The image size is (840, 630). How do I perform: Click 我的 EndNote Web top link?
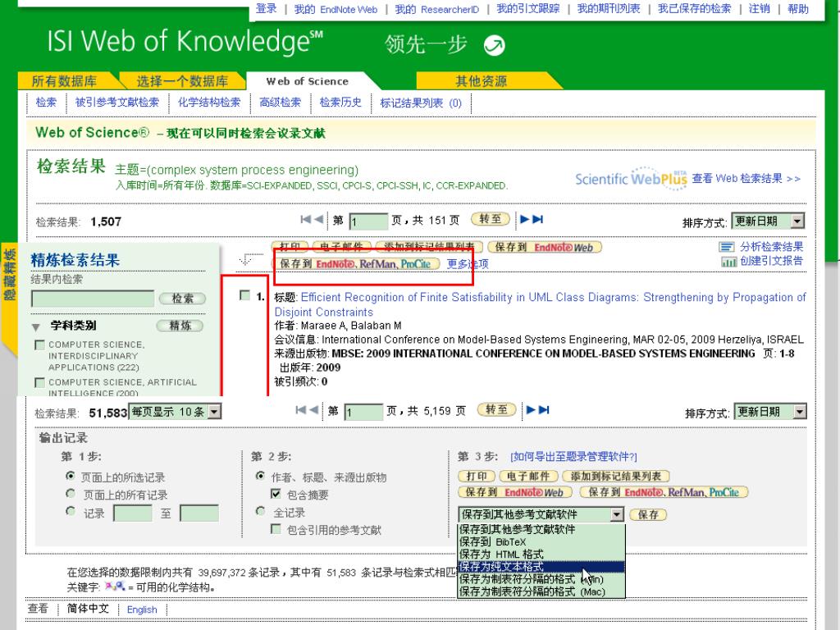(336, 9)
